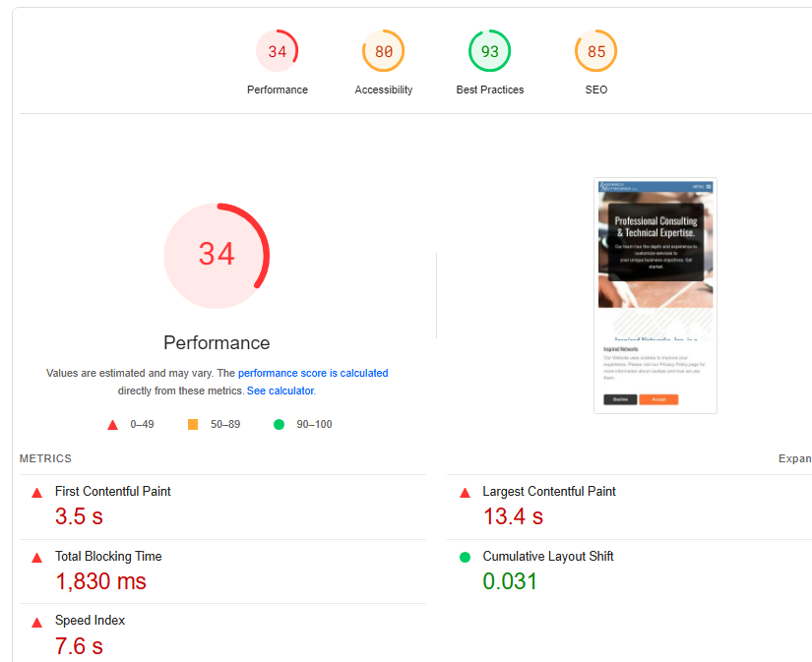This screenshot has height=662, width=812.
Task: Open the SEO score gauge showing 85
Action: click(596, 51)
